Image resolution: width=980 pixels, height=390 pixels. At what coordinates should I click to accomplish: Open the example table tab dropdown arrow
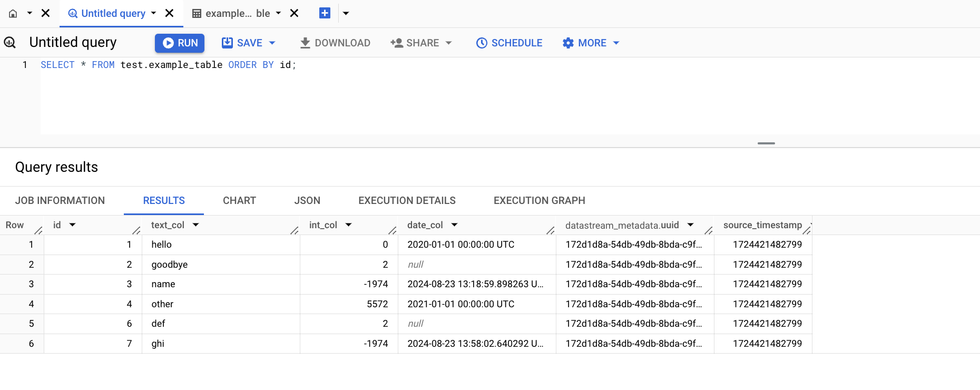click(278, 13)
